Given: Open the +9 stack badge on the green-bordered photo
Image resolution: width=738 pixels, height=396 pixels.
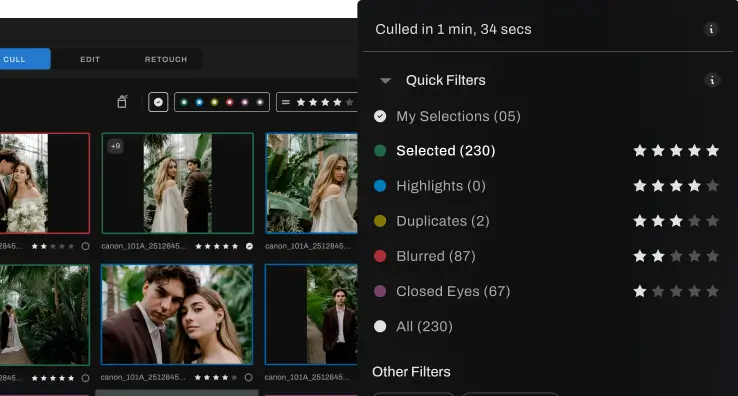Looking at the screenshot, I should pyautogui.click(x=115, y=146).
